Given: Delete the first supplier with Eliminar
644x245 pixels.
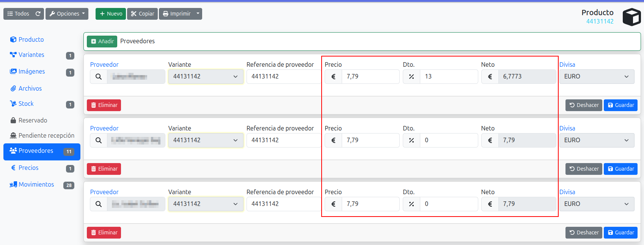Looking at the screenshot, I should [x=104, y=105].
